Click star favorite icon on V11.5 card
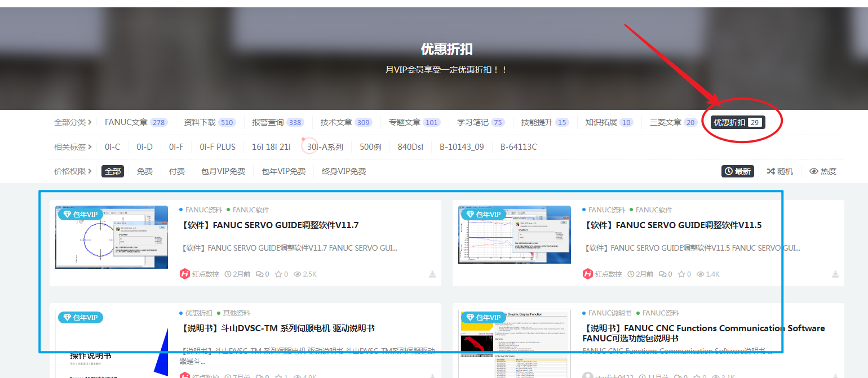 point(682,274)
